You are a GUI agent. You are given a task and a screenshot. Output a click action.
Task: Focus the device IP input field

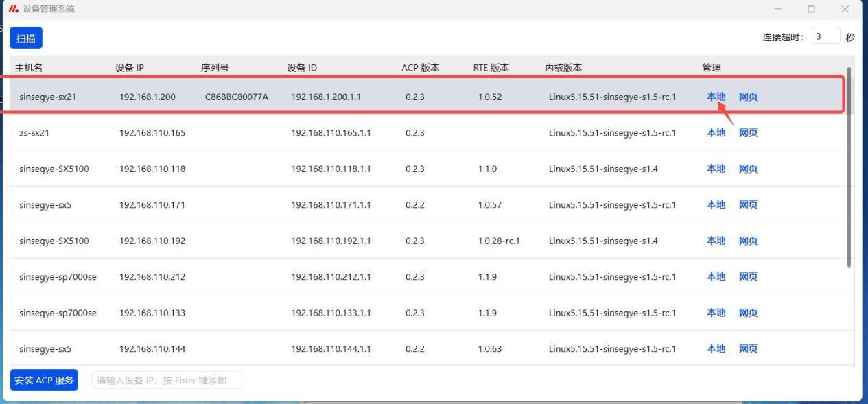167,380
